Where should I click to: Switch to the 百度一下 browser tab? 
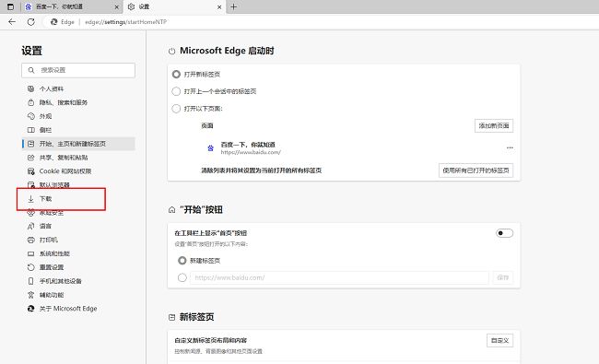click(71, 6)
